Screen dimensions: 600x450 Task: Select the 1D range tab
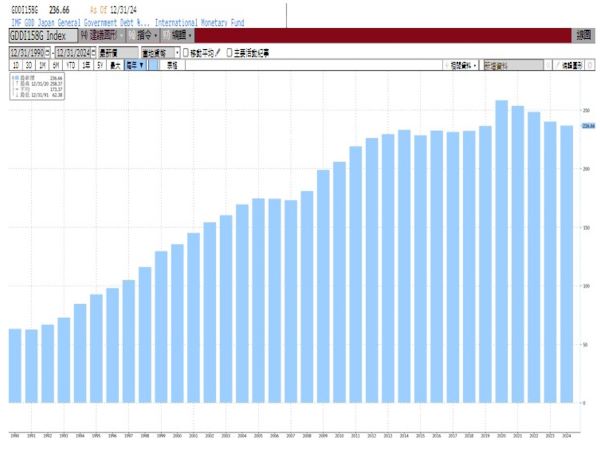coord(16,65)
